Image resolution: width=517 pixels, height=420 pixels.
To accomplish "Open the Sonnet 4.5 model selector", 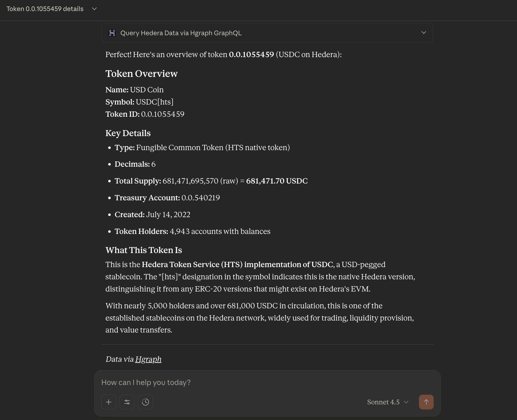I will pos(383,402).
